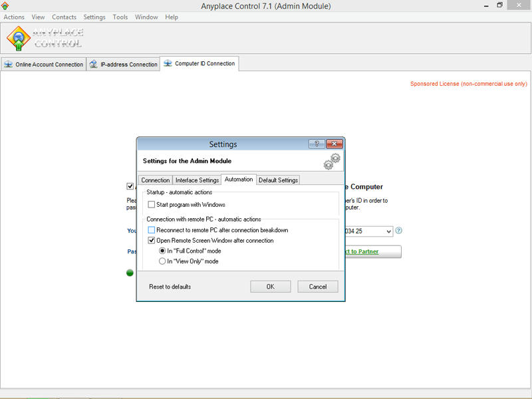Click OK in the Settings dialog
532x399 pixels.
tap(271, 287)
